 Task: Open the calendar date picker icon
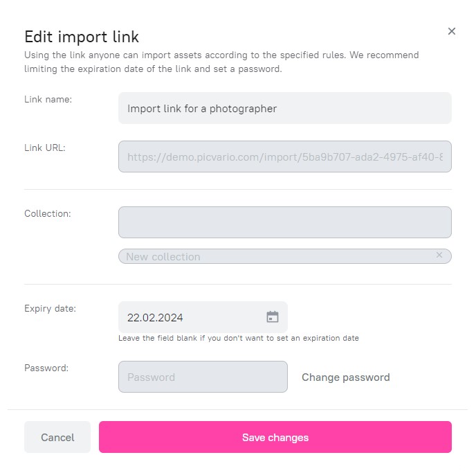(x=273, y=317)
